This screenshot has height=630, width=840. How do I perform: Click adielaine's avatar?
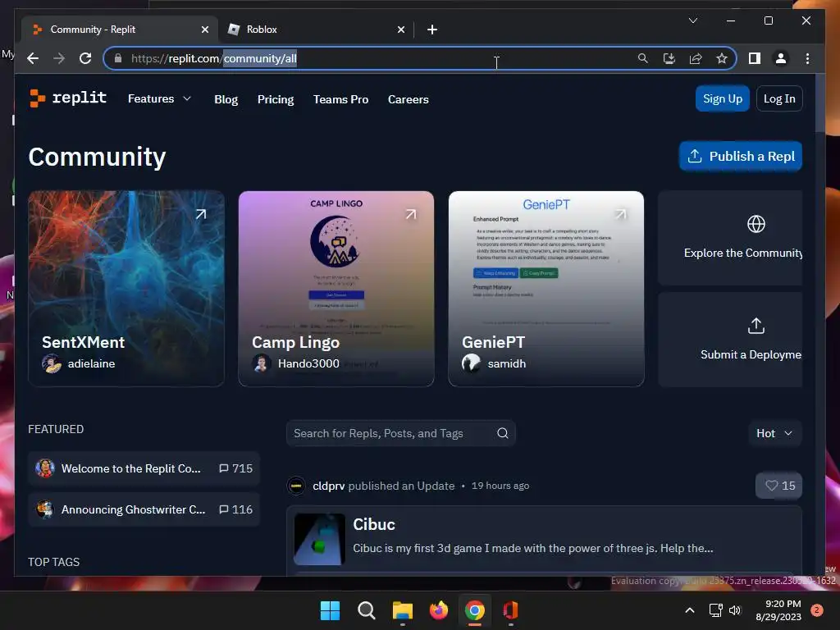[x=52, y=363]
